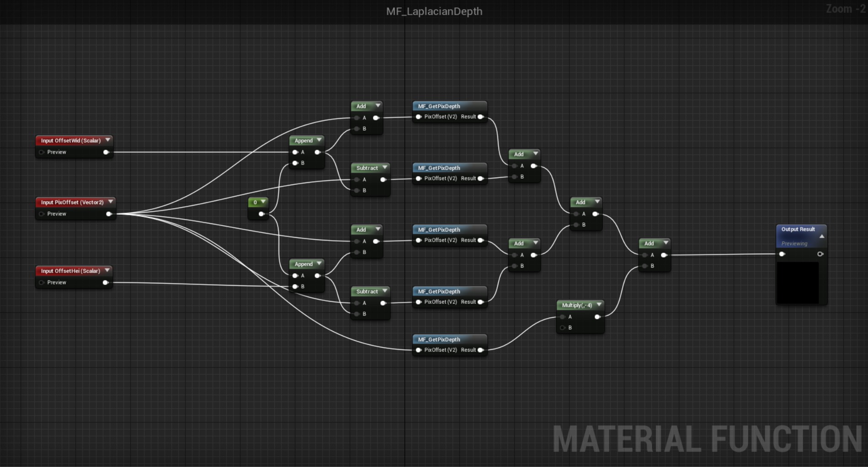
Task: Expand the topmost Add node's dropdown arrow
Action: click(378, 106)
